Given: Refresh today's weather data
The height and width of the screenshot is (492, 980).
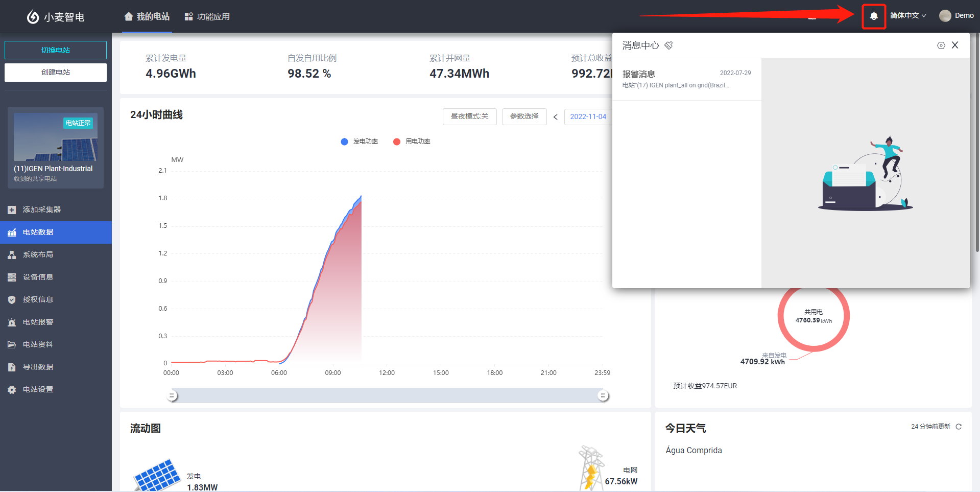Looking at the screenshot, I should click(959, 427).
